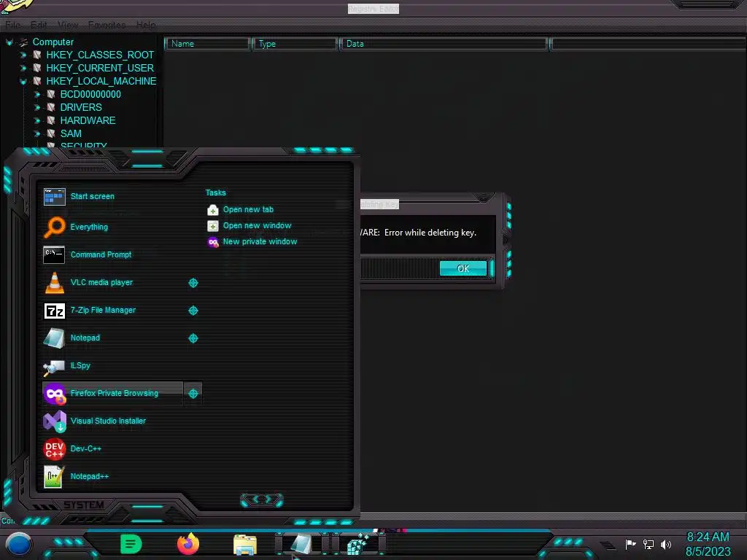Collapse the Computer tree node
Screen dimensions: 747x560
click(x=9, y=42)
